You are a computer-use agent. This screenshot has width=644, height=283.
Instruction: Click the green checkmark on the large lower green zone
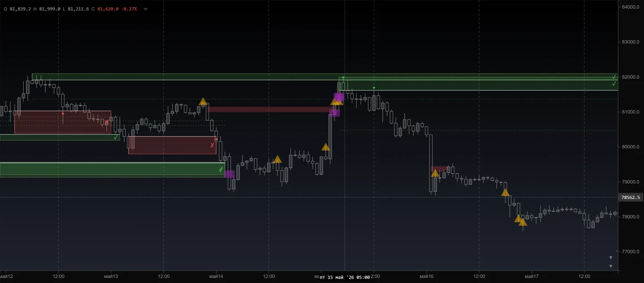click(221, 169)
